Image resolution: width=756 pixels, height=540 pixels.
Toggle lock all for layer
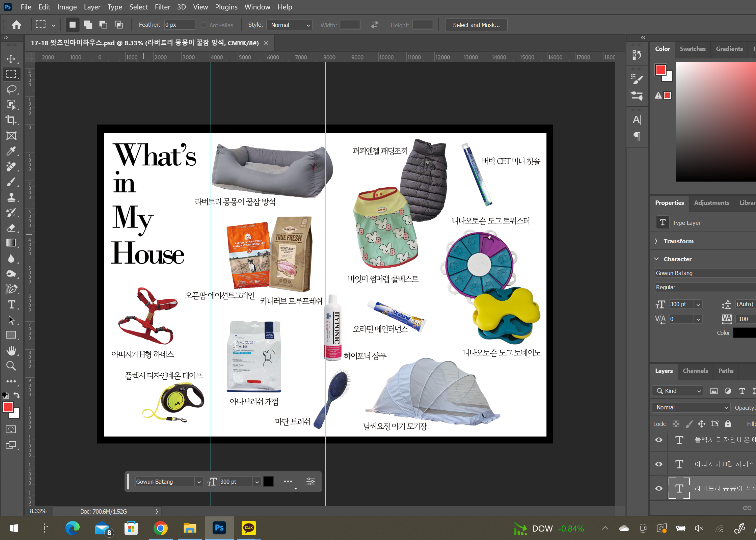tap(728, 424)
